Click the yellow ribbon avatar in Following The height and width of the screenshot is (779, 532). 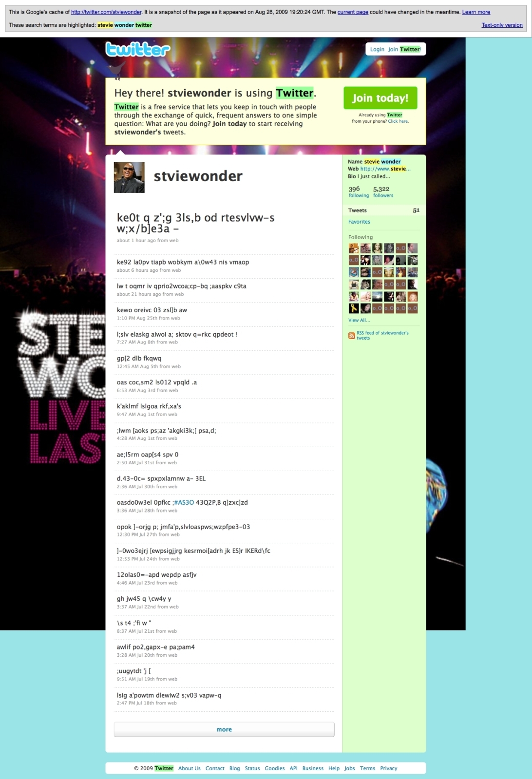(x=354, y=308)
